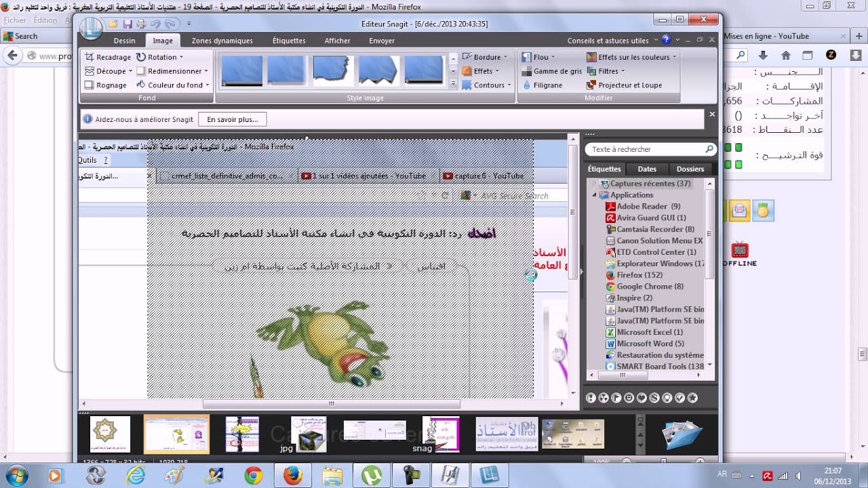Open Internet Explorer from taskbar
The image size is (868, 488).
pyautogui.click(x=136, y=476)
